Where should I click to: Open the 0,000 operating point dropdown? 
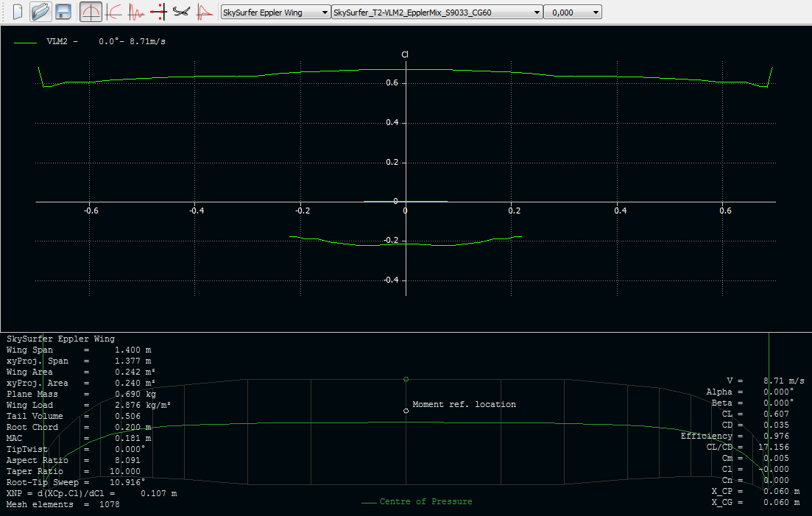click(573, 13)
